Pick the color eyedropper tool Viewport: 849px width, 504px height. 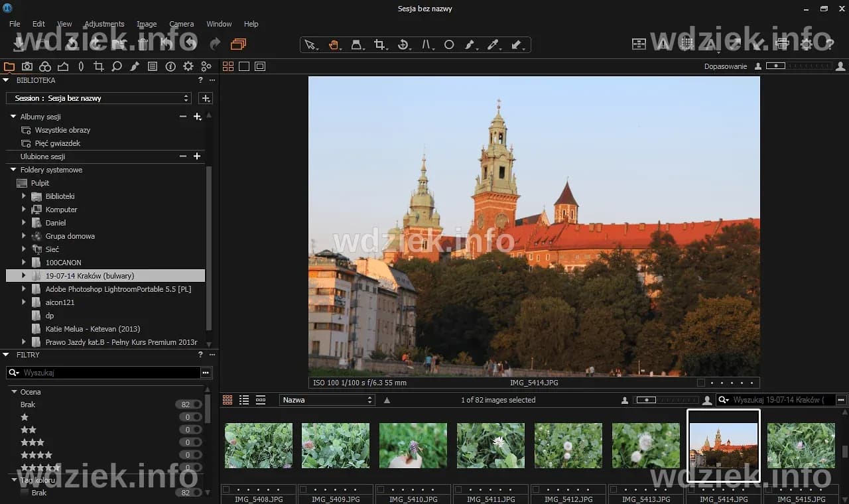[x=493, y=44]
